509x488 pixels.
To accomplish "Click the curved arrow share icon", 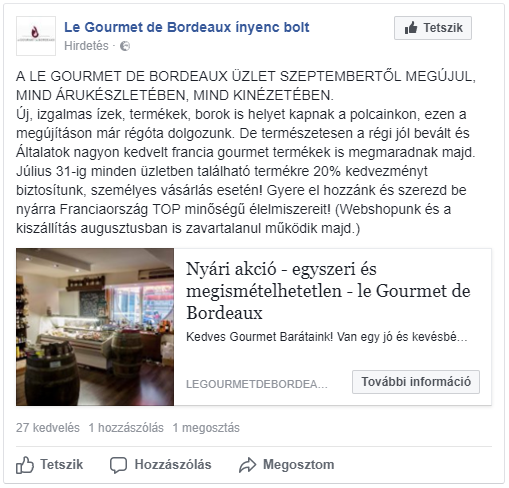I will (x=247, y=465).
